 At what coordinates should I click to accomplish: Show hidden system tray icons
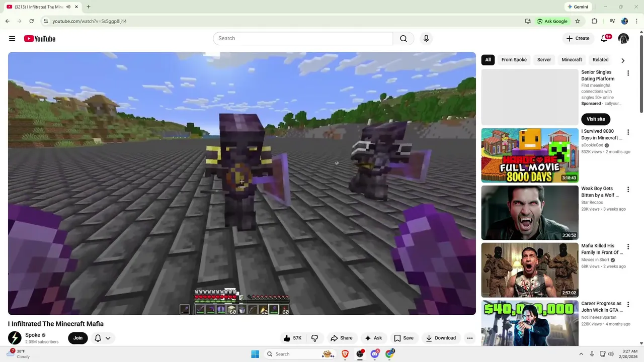581,354
